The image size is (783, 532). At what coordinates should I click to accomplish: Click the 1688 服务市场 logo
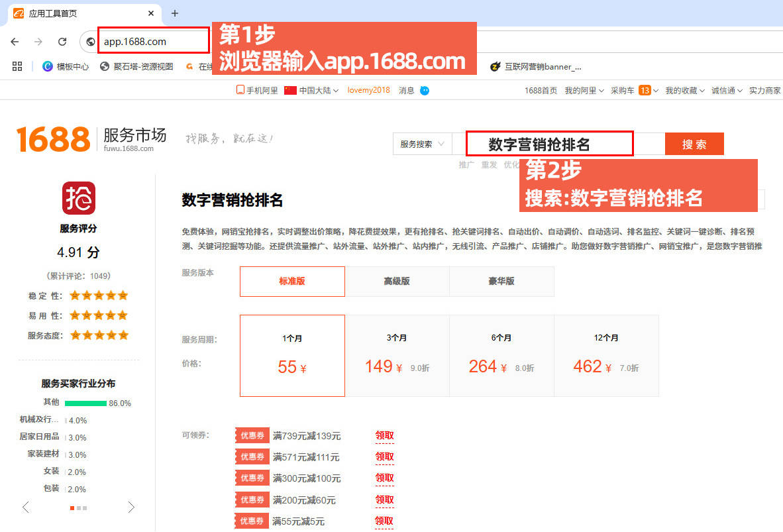click(x=91, y=138)
